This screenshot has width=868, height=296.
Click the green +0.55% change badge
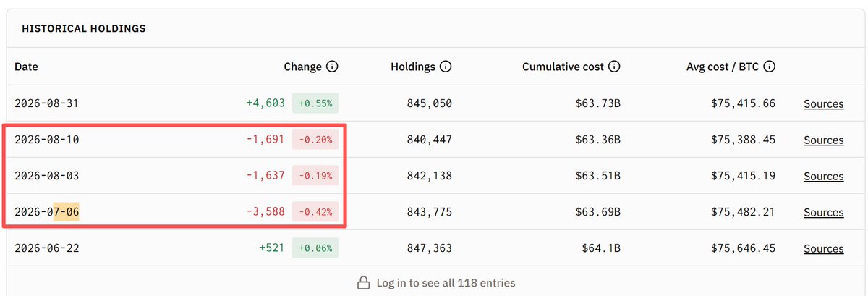coord(315,103)
